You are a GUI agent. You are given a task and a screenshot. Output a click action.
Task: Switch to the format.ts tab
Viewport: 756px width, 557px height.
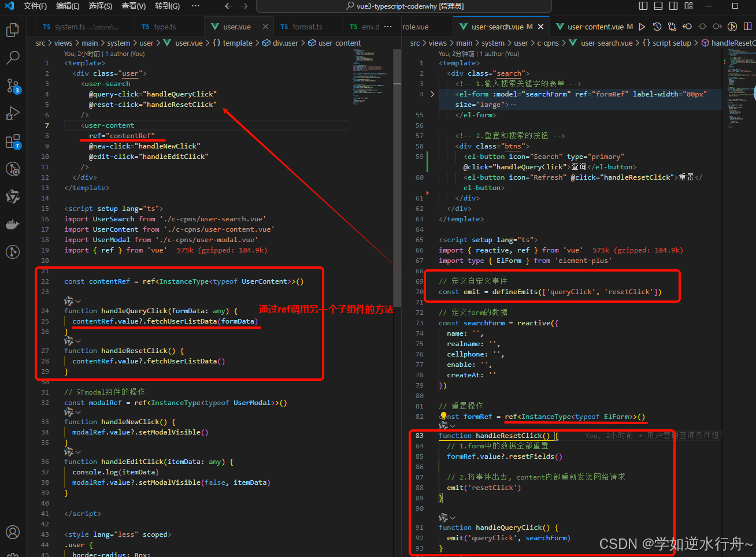coord(307,27)
